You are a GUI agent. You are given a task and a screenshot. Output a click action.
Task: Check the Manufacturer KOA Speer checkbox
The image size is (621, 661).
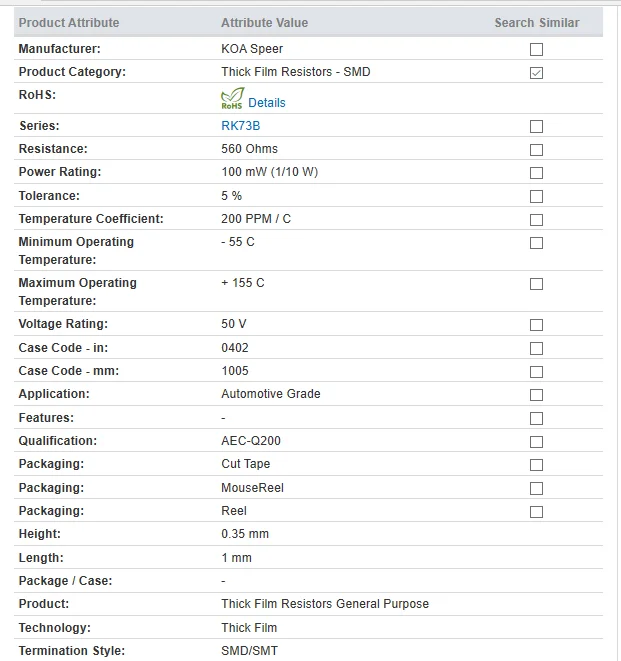(536, 49)
